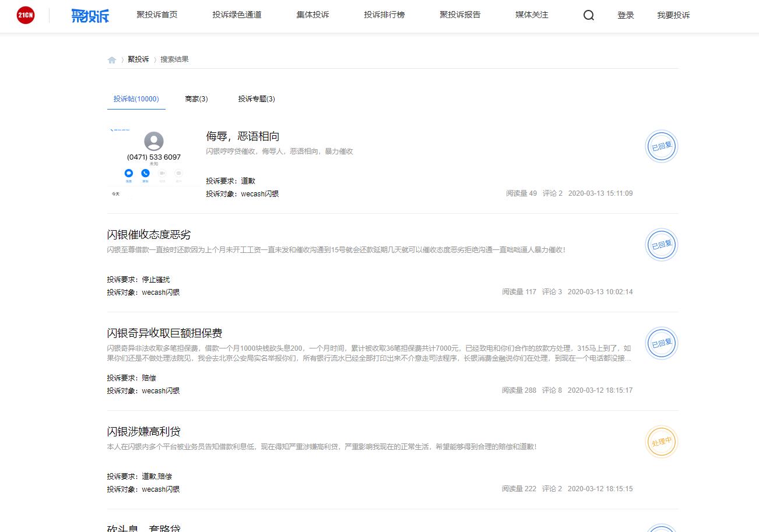Click 处理中 stamp on 闪银涉嫌高利贷 post
The width and height of the screenshot is (759, 532).
662,442
